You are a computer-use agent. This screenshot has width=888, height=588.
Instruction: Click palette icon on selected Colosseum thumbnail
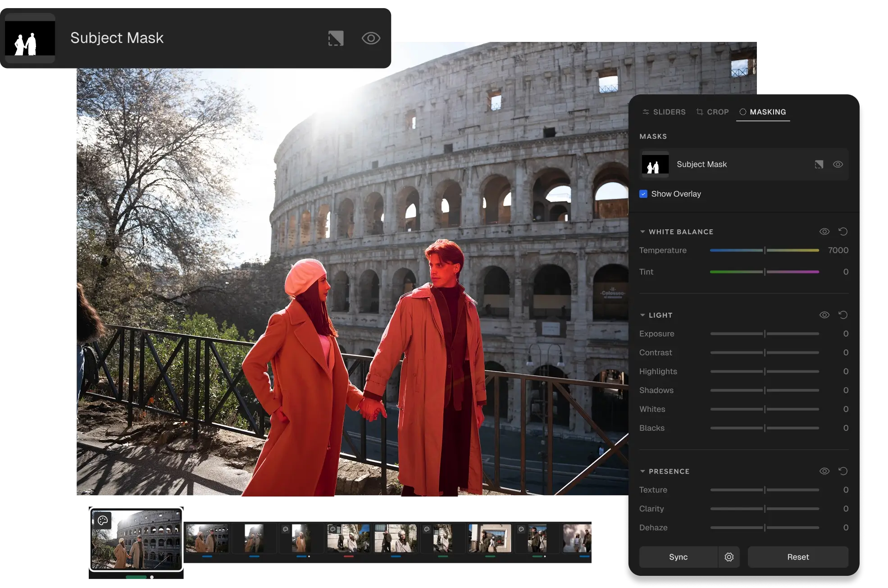[103, 521]
